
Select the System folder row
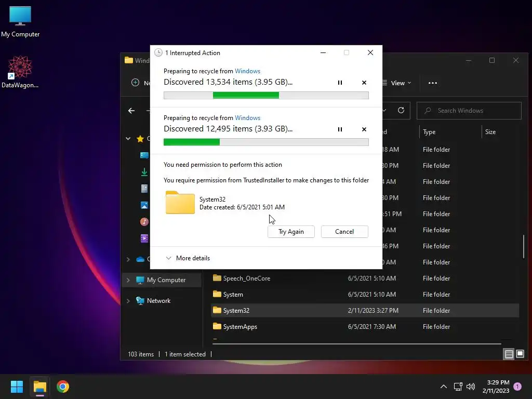tap(365, 294)
